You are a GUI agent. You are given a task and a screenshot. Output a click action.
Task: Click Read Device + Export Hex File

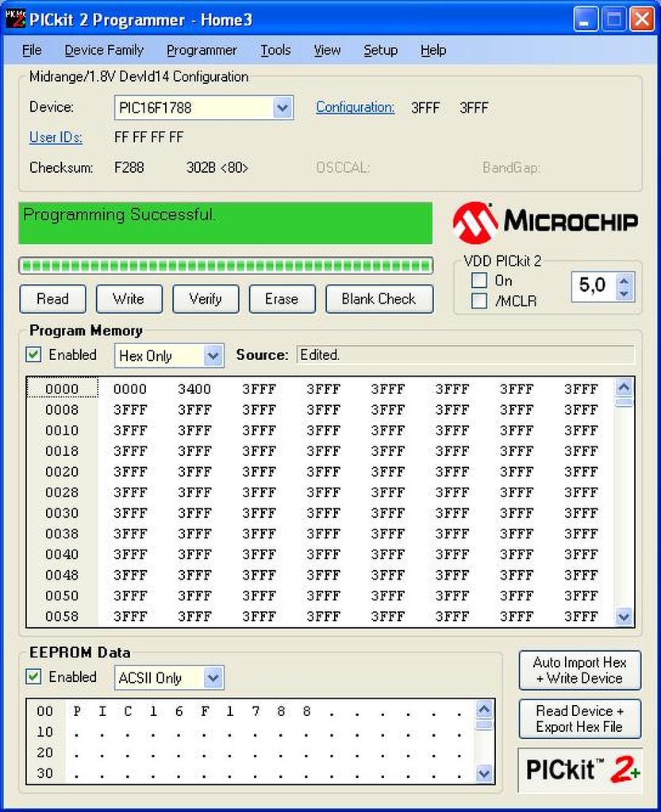(580, 718)
